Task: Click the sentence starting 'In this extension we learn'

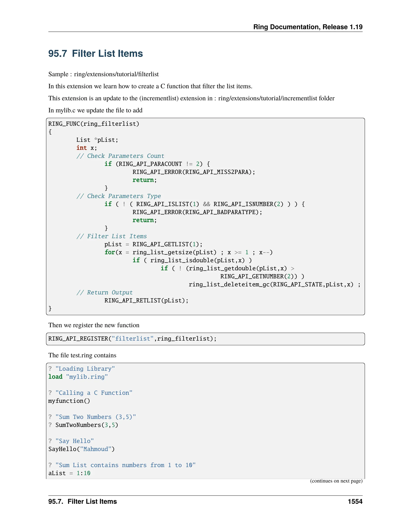Action: click(x=150, y=86)
